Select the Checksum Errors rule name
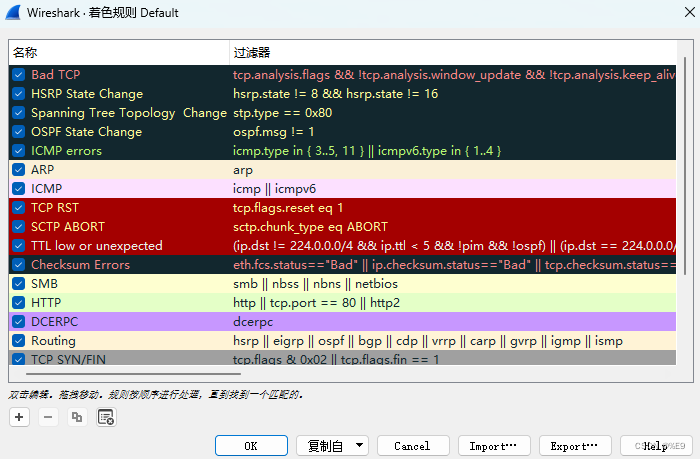Viewport: 700px width, 459px height. coord(80,264)
